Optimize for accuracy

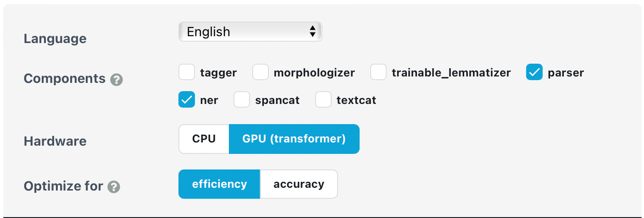point(299,184)
